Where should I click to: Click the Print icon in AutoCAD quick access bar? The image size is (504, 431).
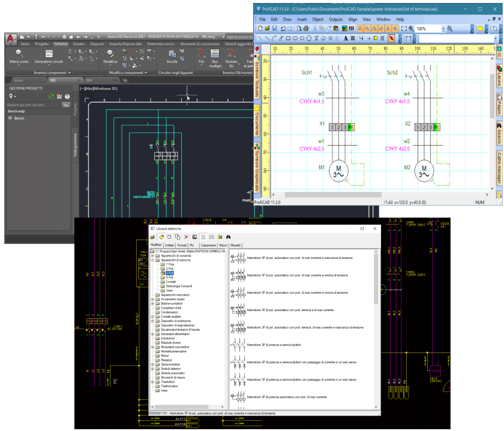pos(64,37)
